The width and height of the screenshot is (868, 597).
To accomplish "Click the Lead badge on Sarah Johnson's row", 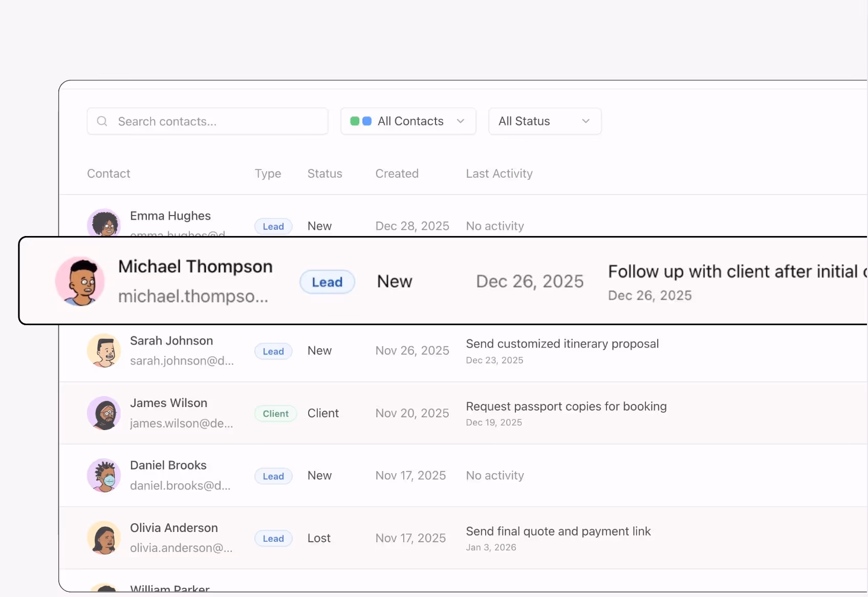I will [273, 351].
